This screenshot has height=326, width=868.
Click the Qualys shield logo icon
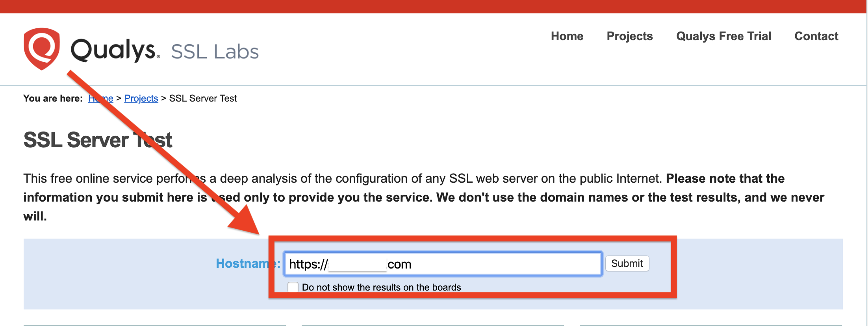click(x=42, y=49)
